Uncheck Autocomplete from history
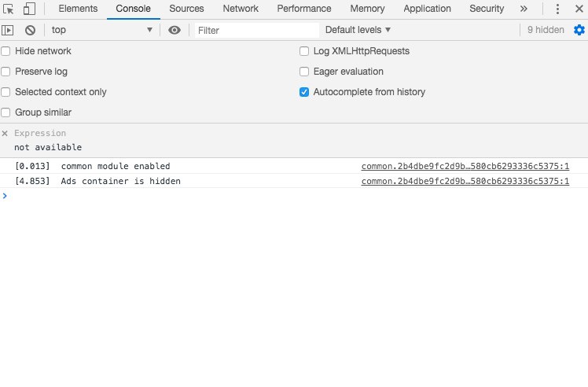This screenshot has width=588, height=387. coord(304,92)
